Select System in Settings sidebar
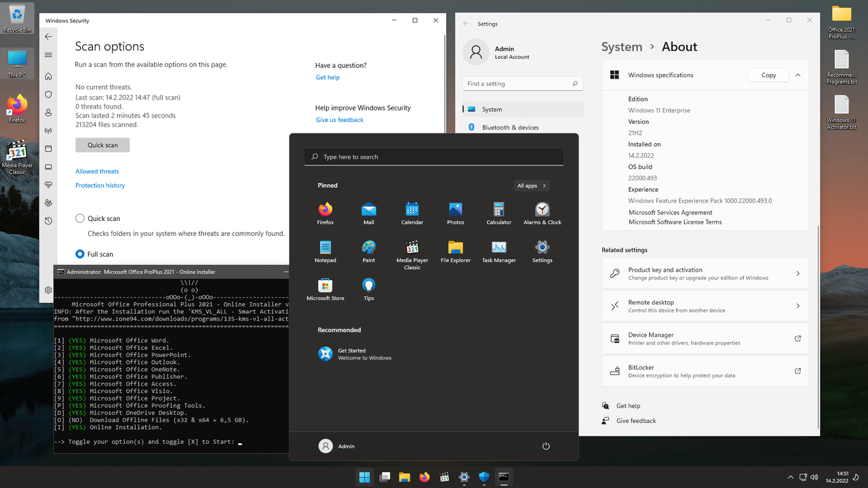868x488 pixels. coord(523,109)
